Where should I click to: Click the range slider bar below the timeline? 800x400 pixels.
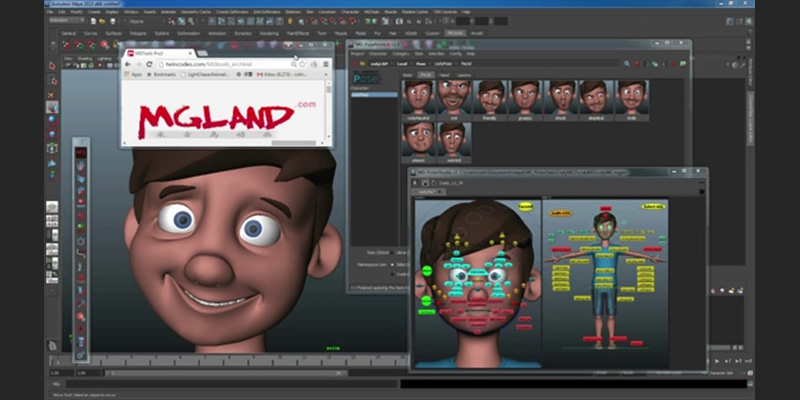(x=226, y=373)
